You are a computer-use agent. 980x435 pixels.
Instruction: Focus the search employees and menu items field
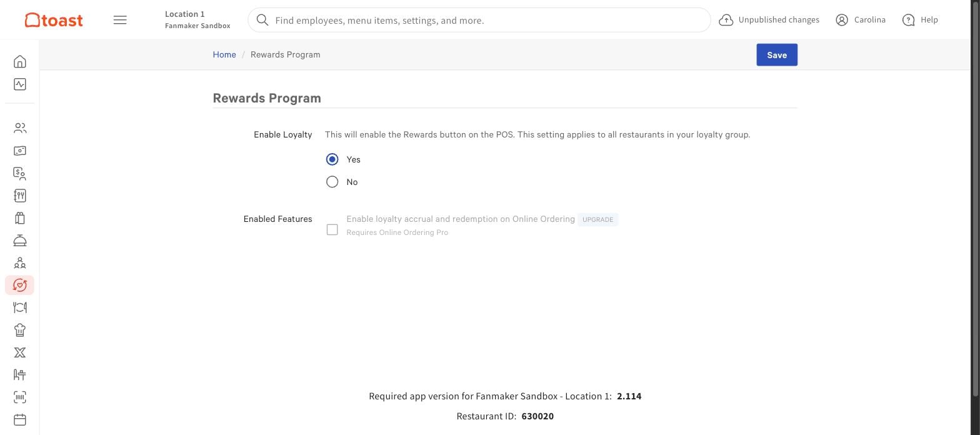pos(479,20)
